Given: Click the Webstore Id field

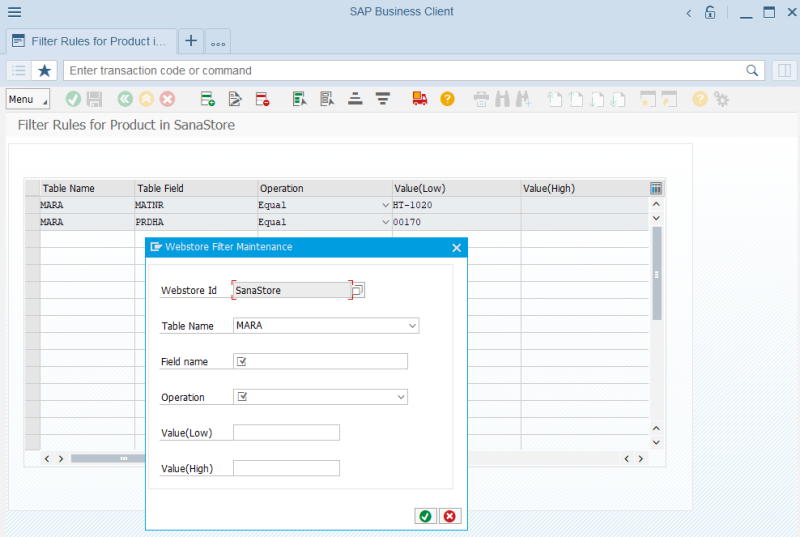Looking at the screenshot, I should [291, 290].
